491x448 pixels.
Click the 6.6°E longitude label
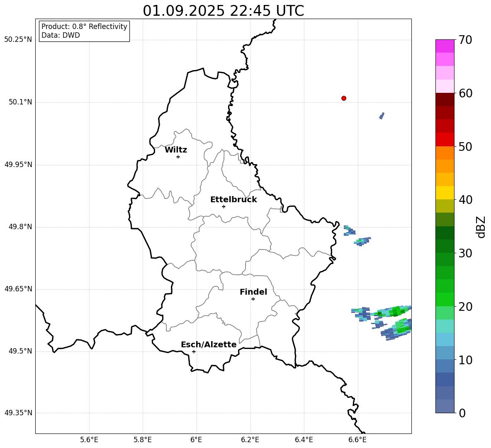(357, 440)
